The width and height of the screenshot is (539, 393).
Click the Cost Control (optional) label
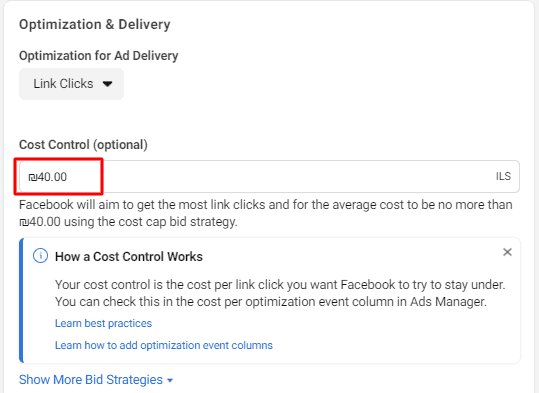[84, 145]
